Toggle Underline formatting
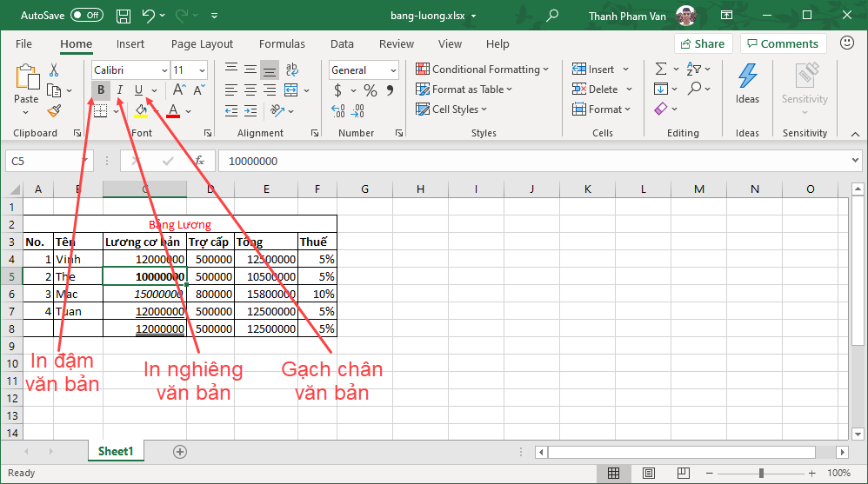The height and width of the screenshot is (484, 868). point(138,90)
